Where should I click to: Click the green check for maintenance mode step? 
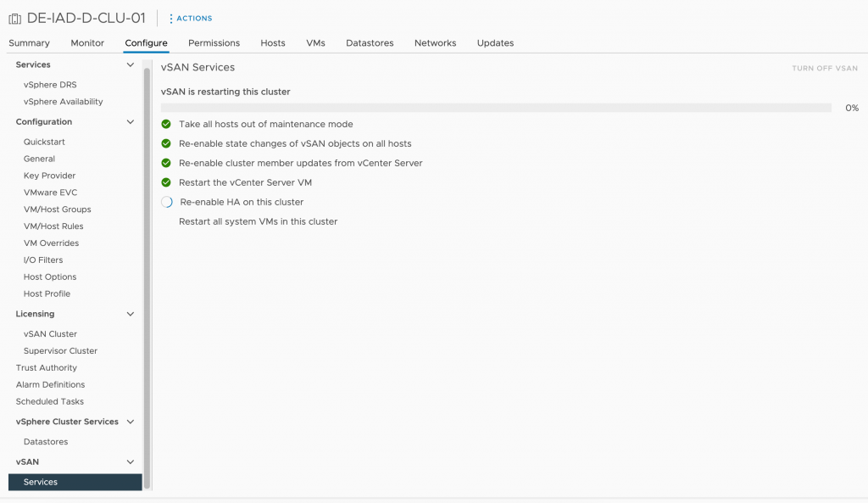(x=165, y=123)
